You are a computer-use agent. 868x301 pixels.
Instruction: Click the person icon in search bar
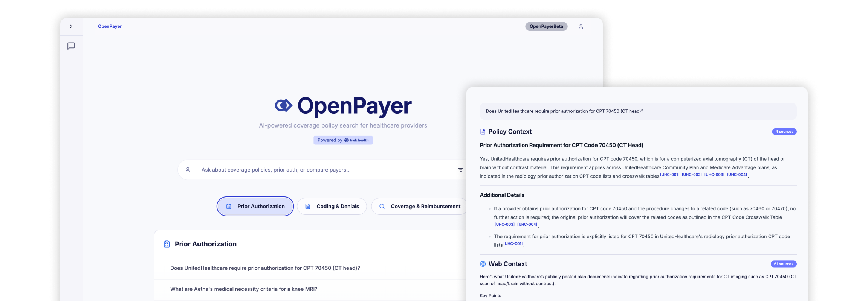(x=188, y=170)
